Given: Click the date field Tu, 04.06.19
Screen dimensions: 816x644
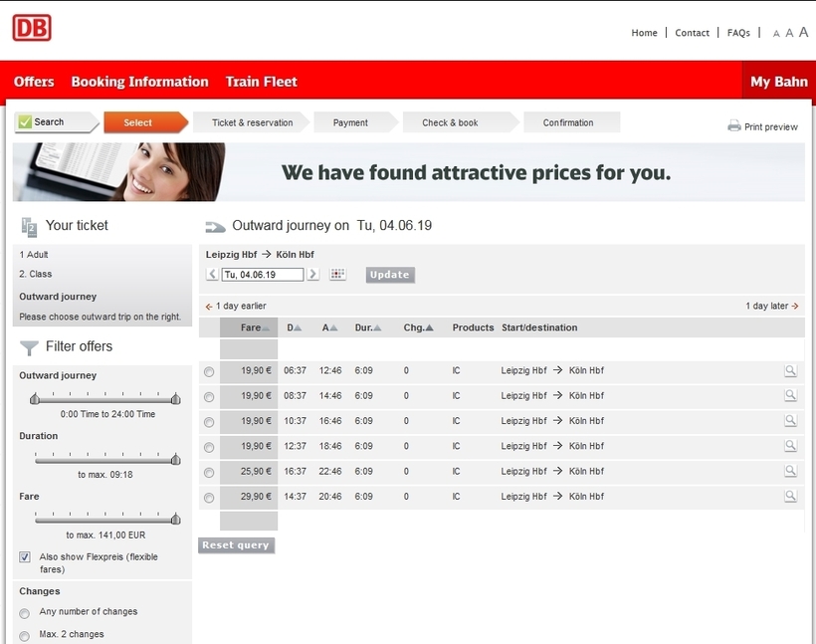Looking at the screenshot, I should [x=263, y=275].
